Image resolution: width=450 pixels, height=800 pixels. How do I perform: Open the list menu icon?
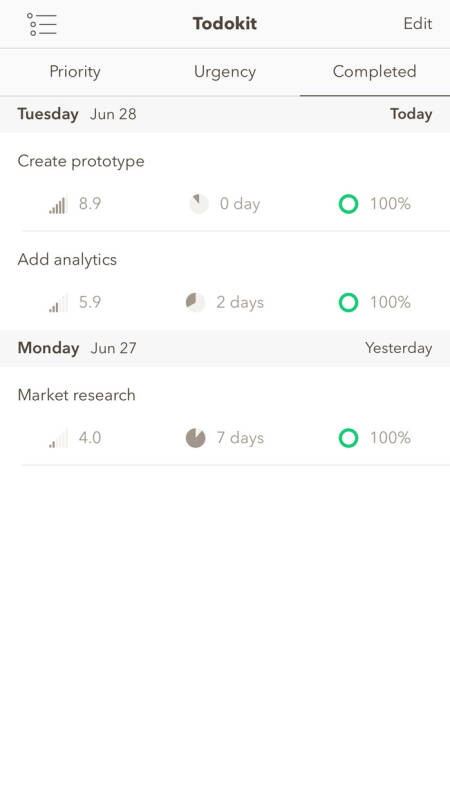pyautogui.click(x=42, y=24)
